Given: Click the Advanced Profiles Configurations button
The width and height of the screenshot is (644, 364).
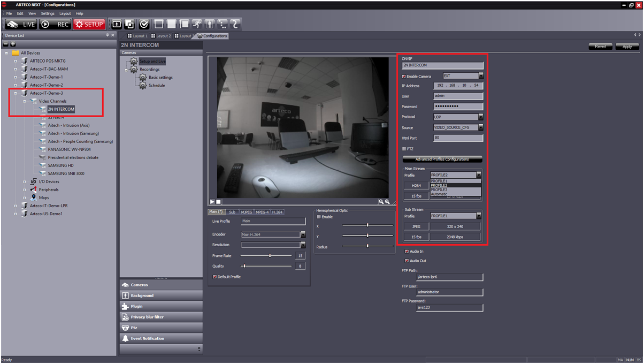Looking at the screenshot, I should coord(442,159).
